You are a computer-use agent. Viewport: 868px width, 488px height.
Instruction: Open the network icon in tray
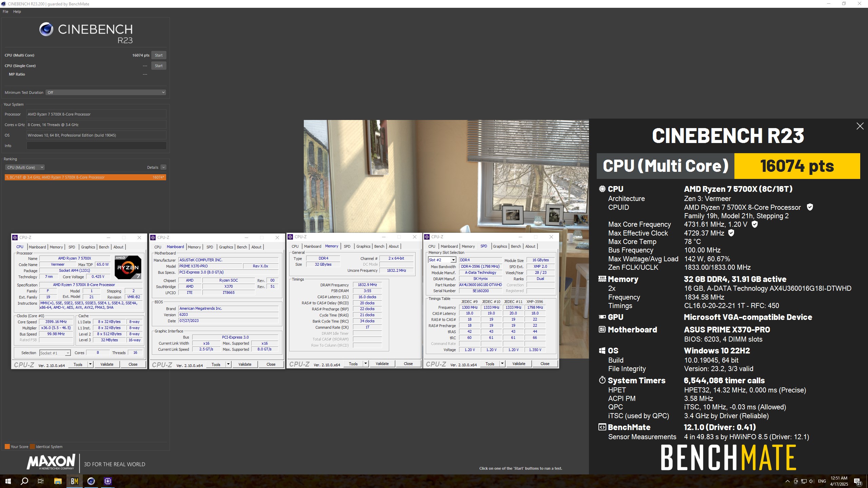(804, 481)
